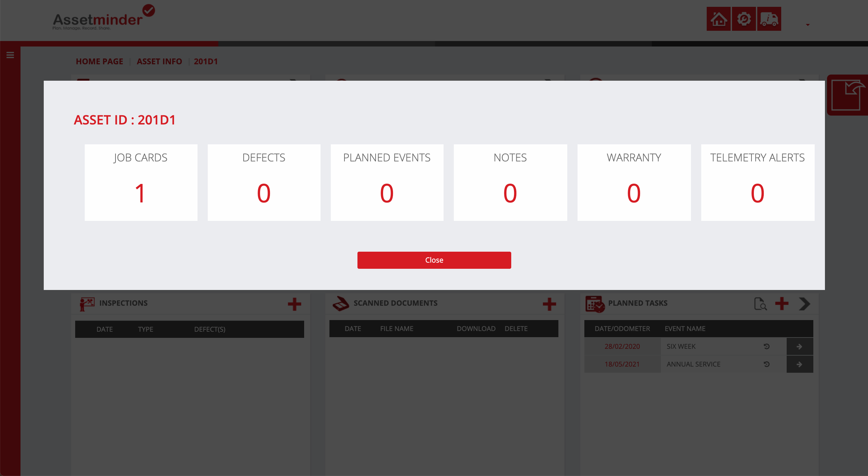Click the history icon for ANNUAL SERVICE

(767, 364)
